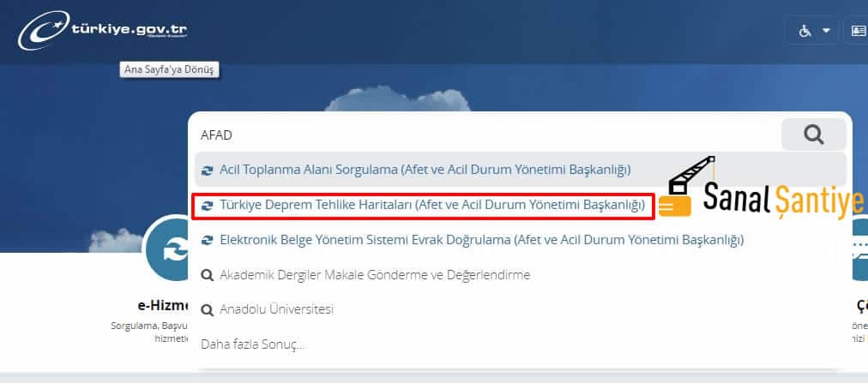The image size is (868, 383).
Task: Pick the Anadolu Üniversitesi search suggestion
Action: pyautogui.click(x=276, y=309)
